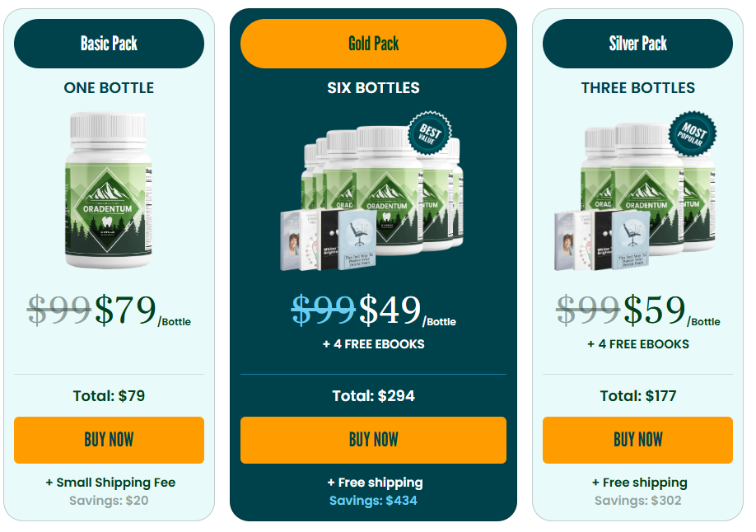This screenshot has width=756, height=532.
Task: Click the $79 per bottle price
Action: point(142,310)
